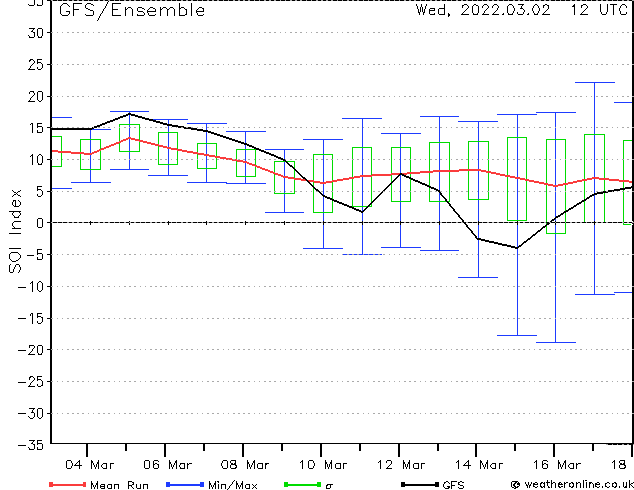Image resolution: width=634 pixels, height=490 pixels.
Task: Click the '08 Mar' x-axis label
Action: [245, 465]
